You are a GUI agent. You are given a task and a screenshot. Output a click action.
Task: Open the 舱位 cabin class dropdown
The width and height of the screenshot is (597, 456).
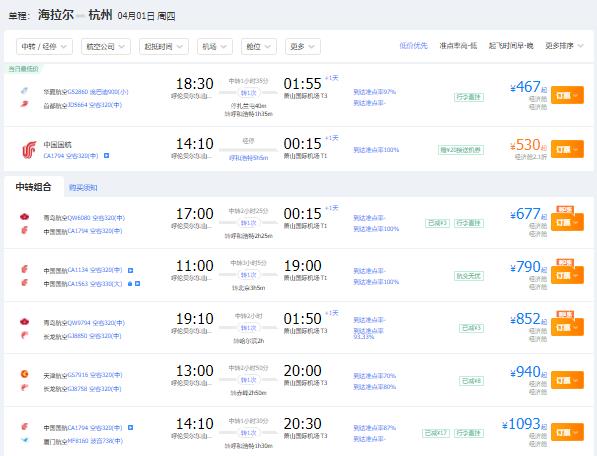tap(259, 46)
